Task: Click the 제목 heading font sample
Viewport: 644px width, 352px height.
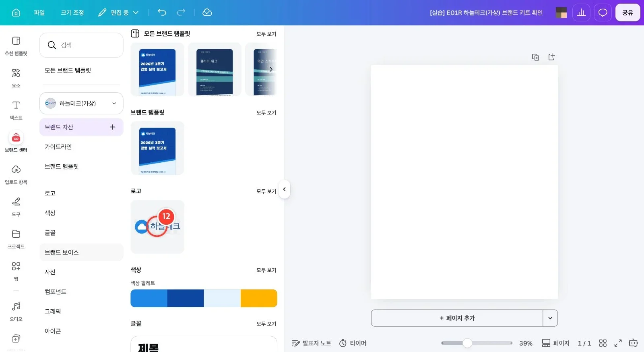Action: pos(148,348)
